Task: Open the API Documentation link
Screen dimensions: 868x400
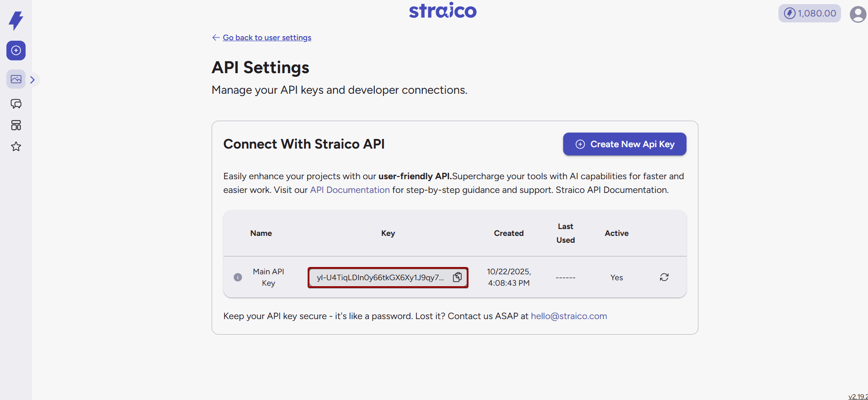Action: pos(350,190)
